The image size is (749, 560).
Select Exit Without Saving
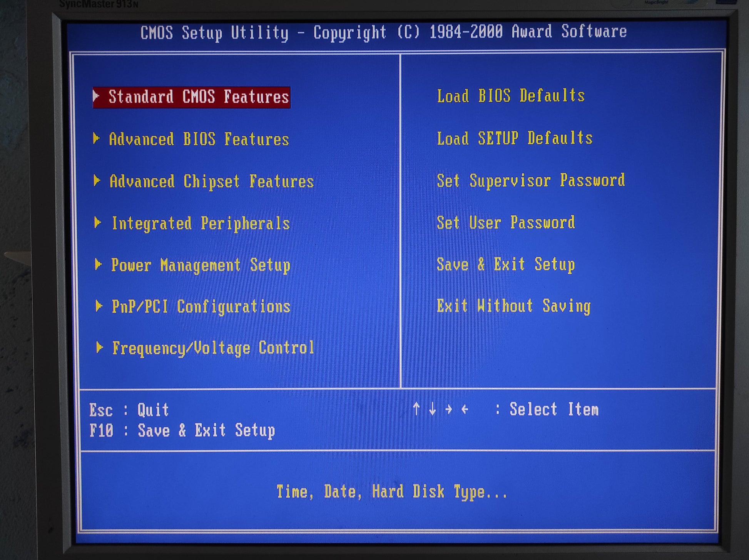click(x=513, y=307)
